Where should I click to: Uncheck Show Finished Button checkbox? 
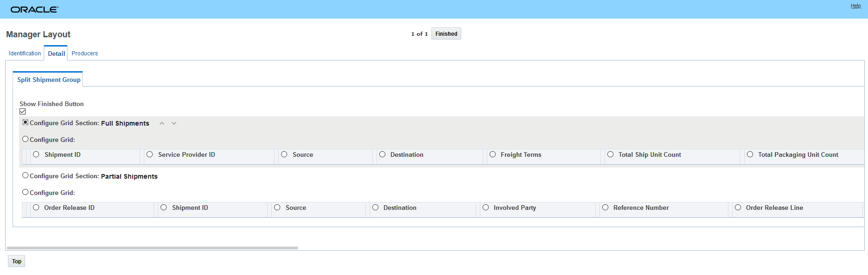pyautogui.click(x=23, y=112)
